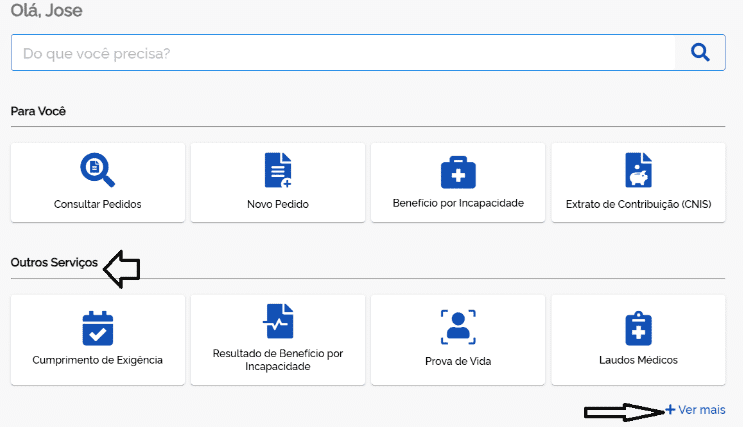Open 'Extrato de Contribuição (CNIS)' label
The width and height of the screenshot is (743, 427).
point(638,204)
